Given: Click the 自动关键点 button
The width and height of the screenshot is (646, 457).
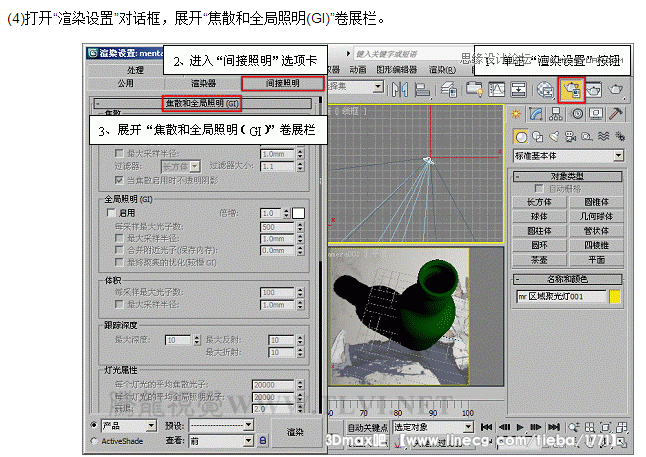Looking at the screenshot, I should 368,427.
